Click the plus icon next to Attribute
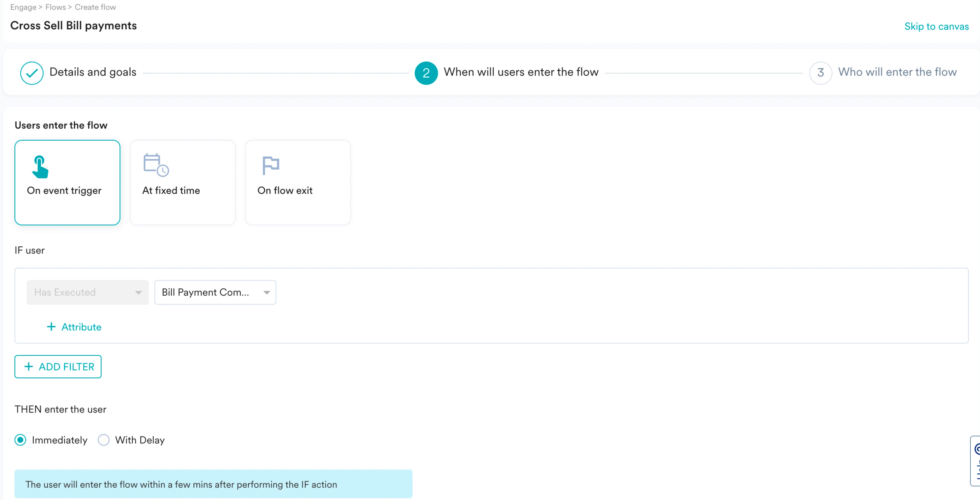This screenshot has width=980, height=500. click(x=51, y=327)
